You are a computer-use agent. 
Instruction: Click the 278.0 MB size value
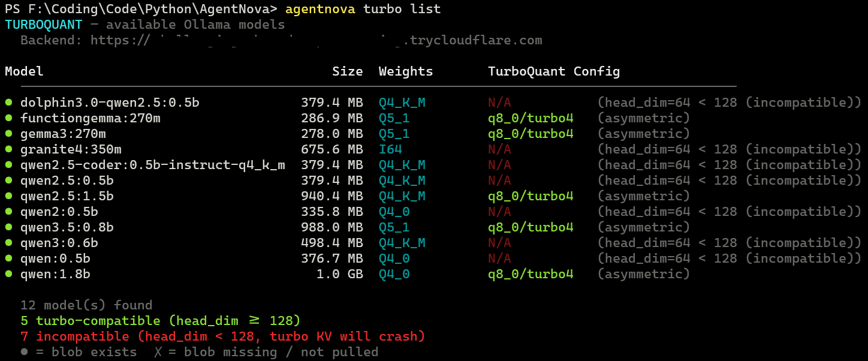click(332, 134)
